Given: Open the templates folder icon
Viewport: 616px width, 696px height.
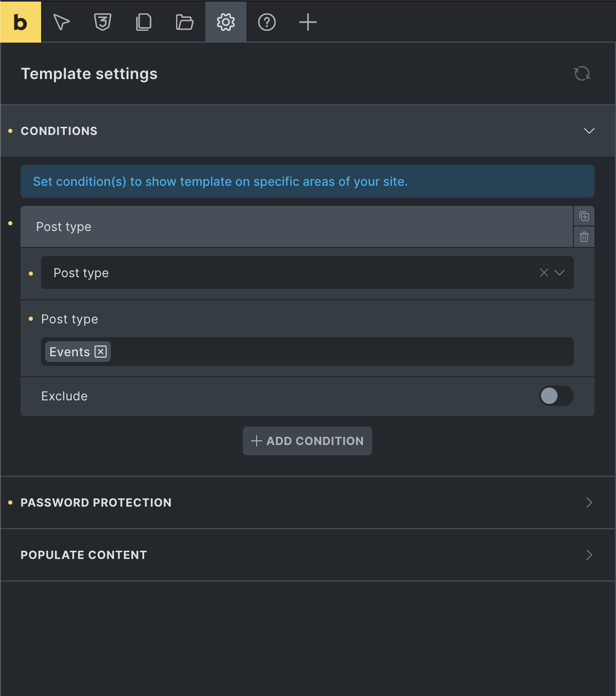Looking at the screenshot, I should (x=185, y=22).
